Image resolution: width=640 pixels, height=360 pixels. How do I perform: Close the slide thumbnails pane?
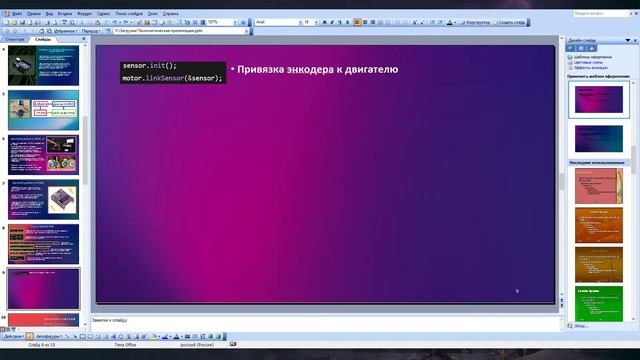pos(84,39)
